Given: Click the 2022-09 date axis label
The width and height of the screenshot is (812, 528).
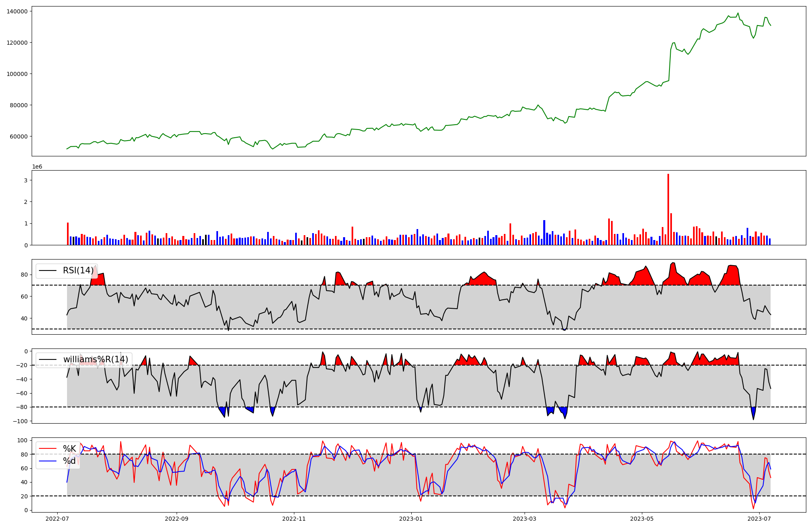Looking at the screenshot, I should coord(177,519).
